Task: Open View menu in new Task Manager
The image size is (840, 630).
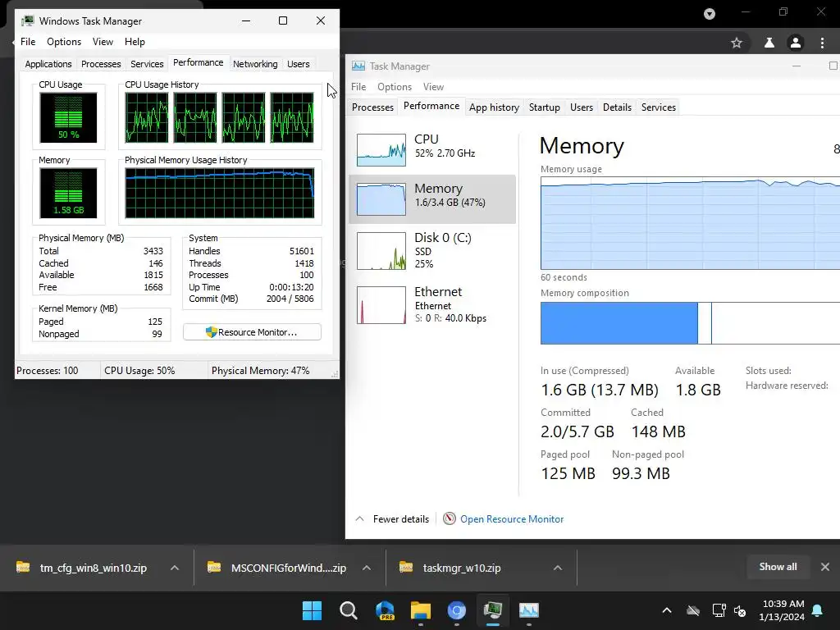Action: click(x=433, y=87)
